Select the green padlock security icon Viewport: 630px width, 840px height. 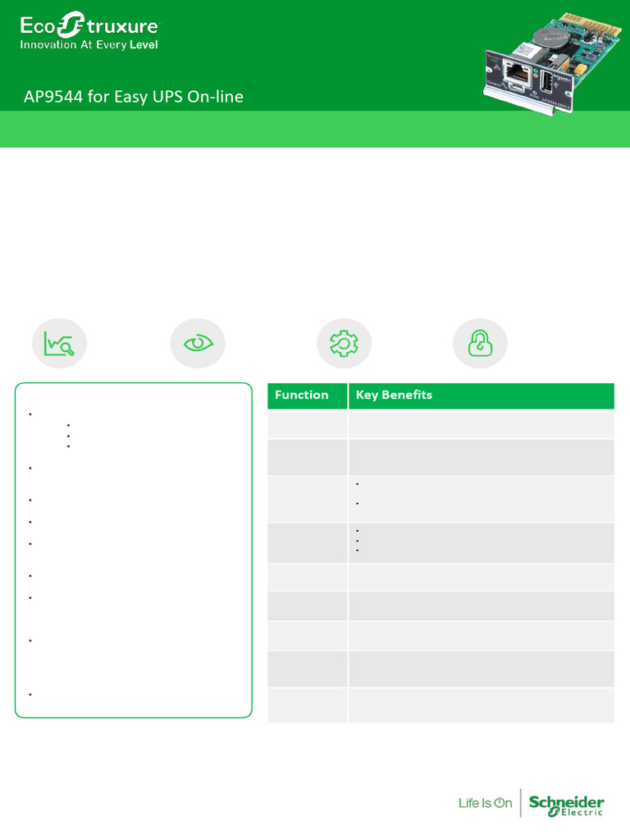coord(480,344)
